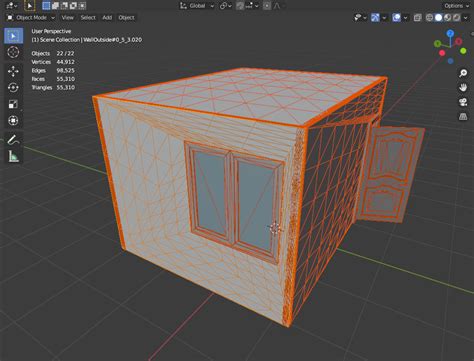The width and height of the screenshot is (474, 361).
Task: Click the Pan view hand button
Action: tap(463, 87)
